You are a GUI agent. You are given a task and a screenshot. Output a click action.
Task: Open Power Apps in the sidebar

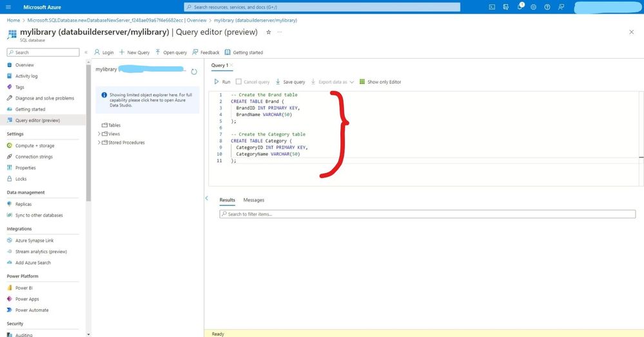coord(27,299)
